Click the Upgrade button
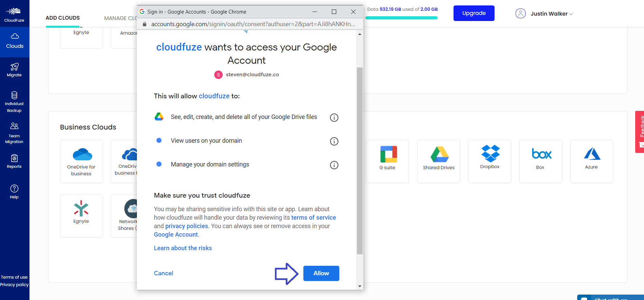The image size is (644, 300). [x=474, y=13]
